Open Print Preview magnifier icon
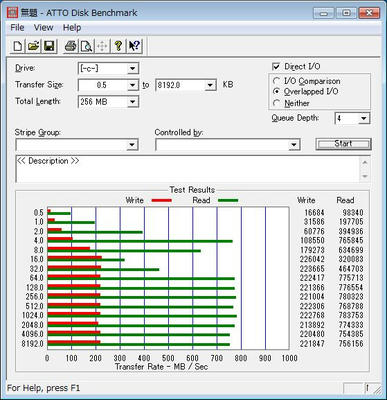The width and height of the screenshot is (387, 400). pyautogui.click(x=86, y=46)
